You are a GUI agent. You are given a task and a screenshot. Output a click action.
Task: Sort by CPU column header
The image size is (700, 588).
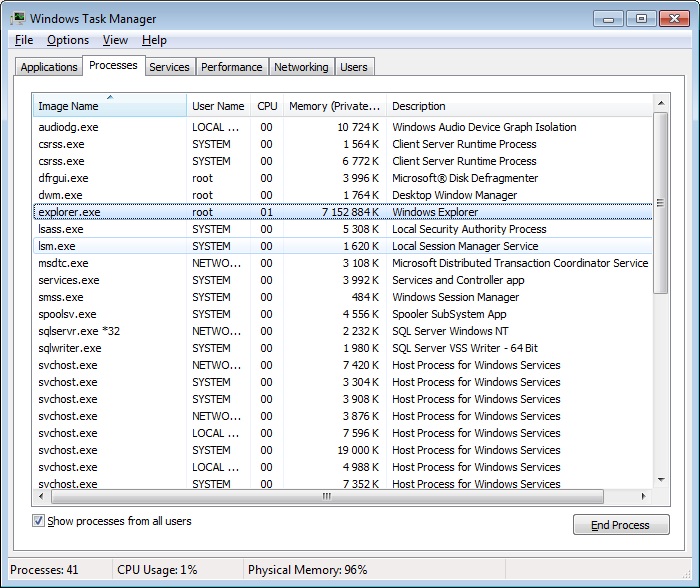pos(267,106)
